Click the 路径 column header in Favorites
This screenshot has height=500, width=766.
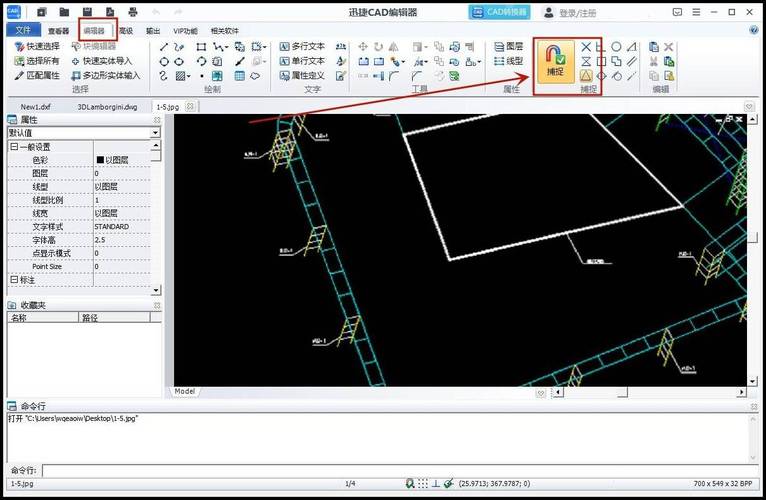pyautogui.click(x=114, y=318)
